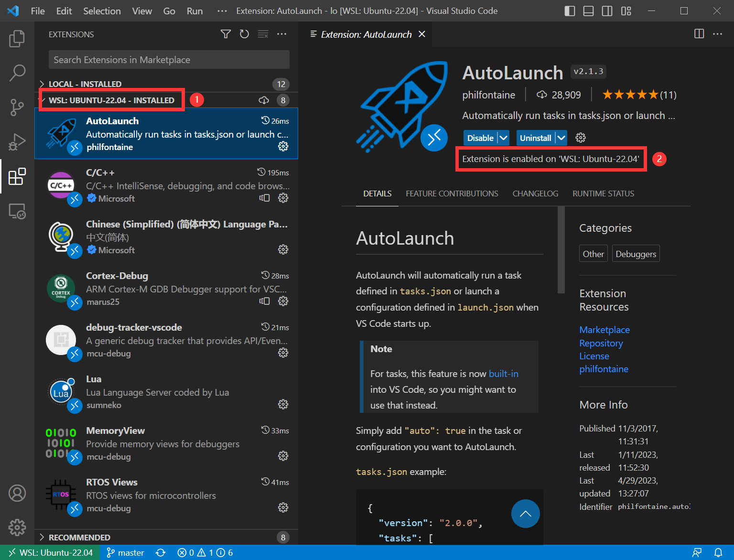This screenshot has height=560, width=734.
Task: Toggle secondary side bar layout button
Action: [x=607, y=11]
